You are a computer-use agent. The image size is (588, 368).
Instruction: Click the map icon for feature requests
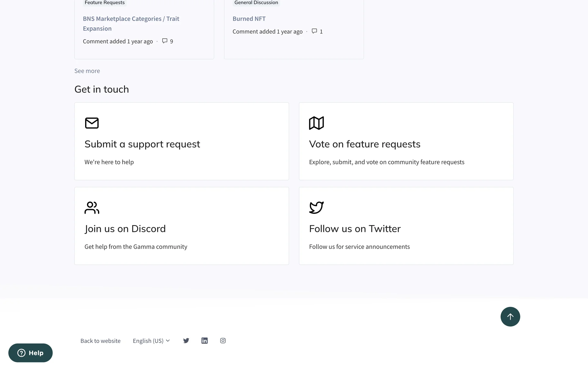(316, 123)
